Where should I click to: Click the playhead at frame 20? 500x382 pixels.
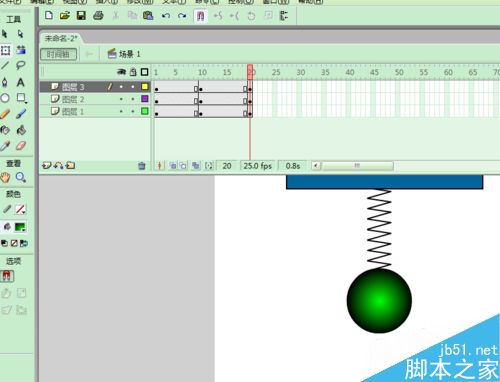[250, 72]
